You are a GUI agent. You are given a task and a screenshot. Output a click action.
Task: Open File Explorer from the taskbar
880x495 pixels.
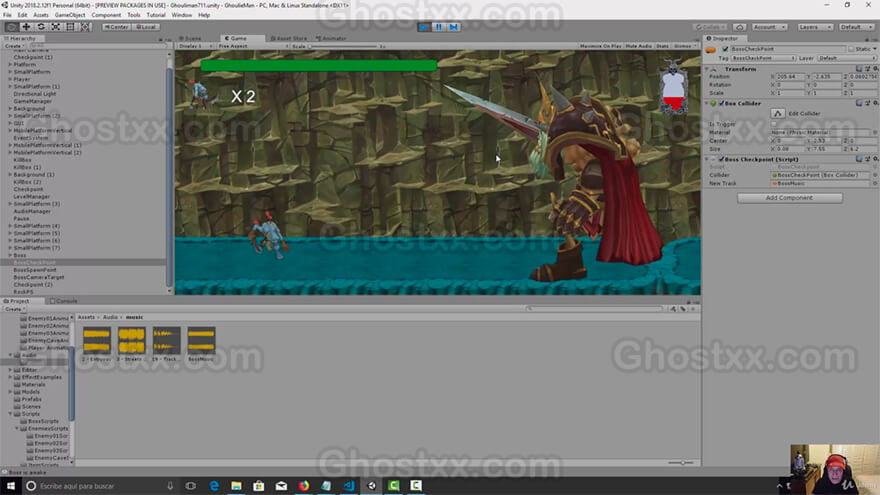[x=236, y=485]
